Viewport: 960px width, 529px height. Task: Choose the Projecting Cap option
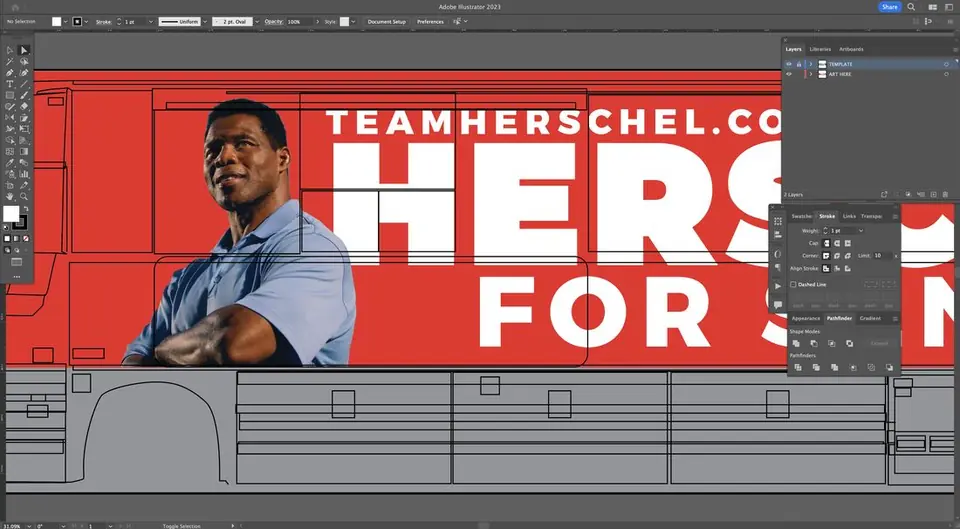click(x=847, y=243)
